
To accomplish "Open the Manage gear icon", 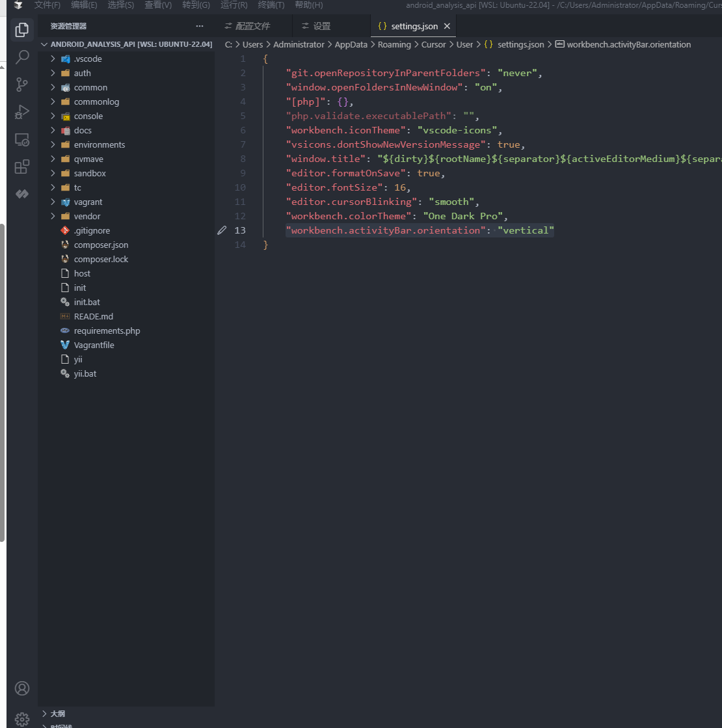I will pyautogui.click(x=22, y=718).
